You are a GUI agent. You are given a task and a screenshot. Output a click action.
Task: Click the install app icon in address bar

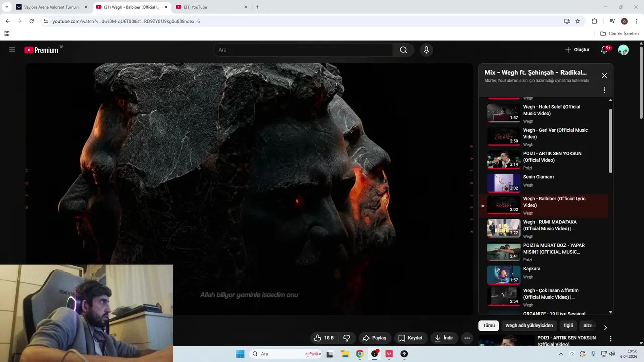click(x=567, y=21)
